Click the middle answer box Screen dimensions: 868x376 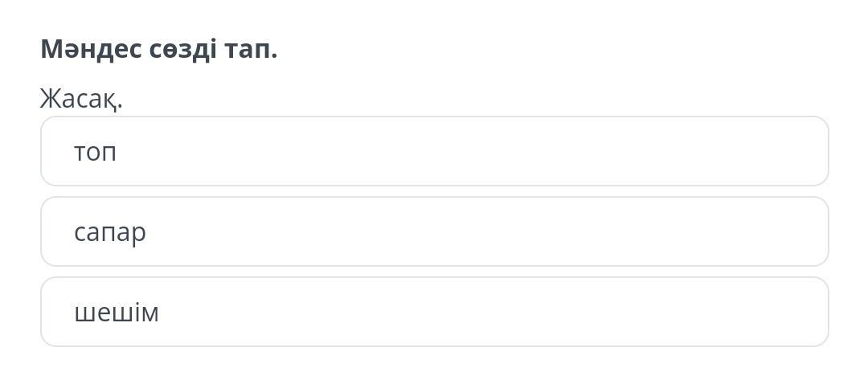coord(434,231)
